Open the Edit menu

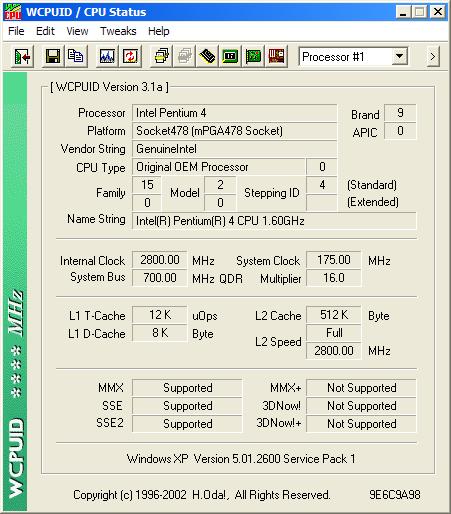[x=45, y=31]
